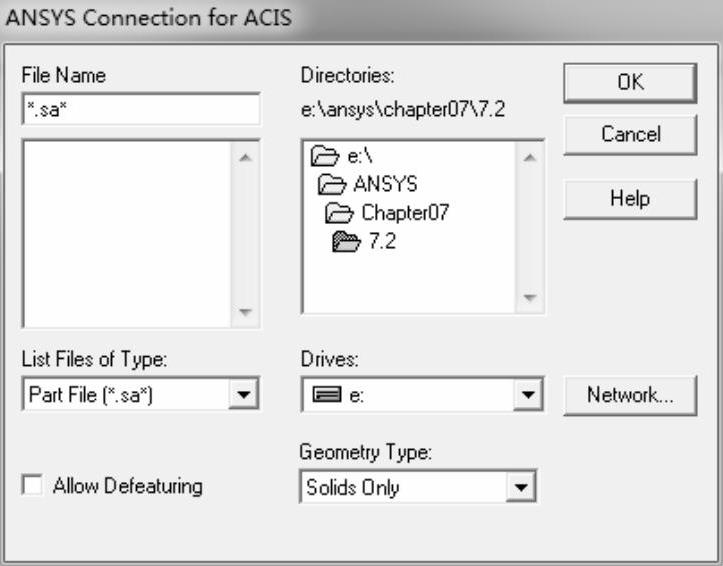The height and width of the screenshot is (566, 723).
Task: Open Help for this dialog
Action: coord(630,198)
